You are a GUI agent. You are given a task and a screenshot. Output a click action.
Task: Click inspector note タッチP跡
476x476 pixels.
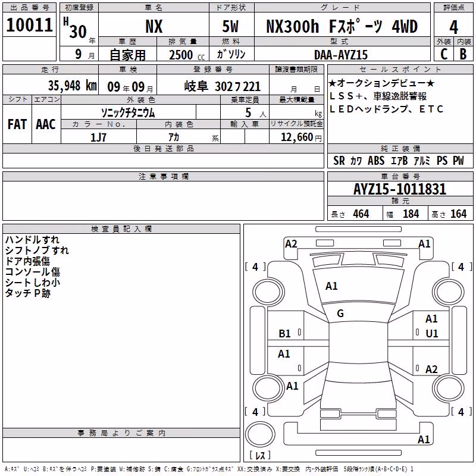tap(27, 293)
